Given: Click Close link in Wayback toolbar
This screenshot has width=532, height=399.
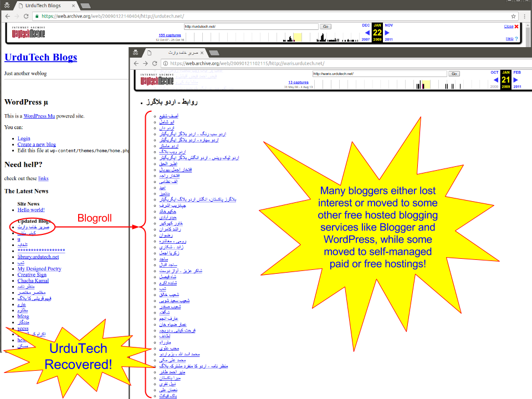Looking at the screenshot, I should click(x=508, y=27).
